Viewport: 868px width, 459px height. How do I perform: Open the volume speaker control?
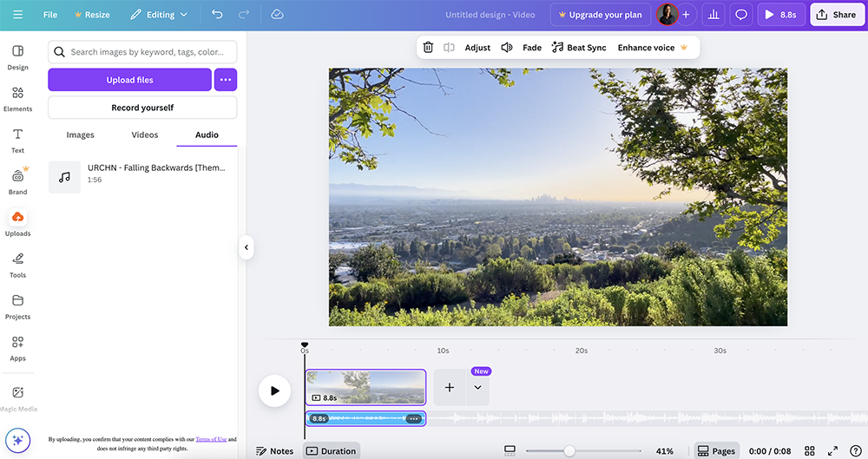pyautogui.click(x=507, y=48)
